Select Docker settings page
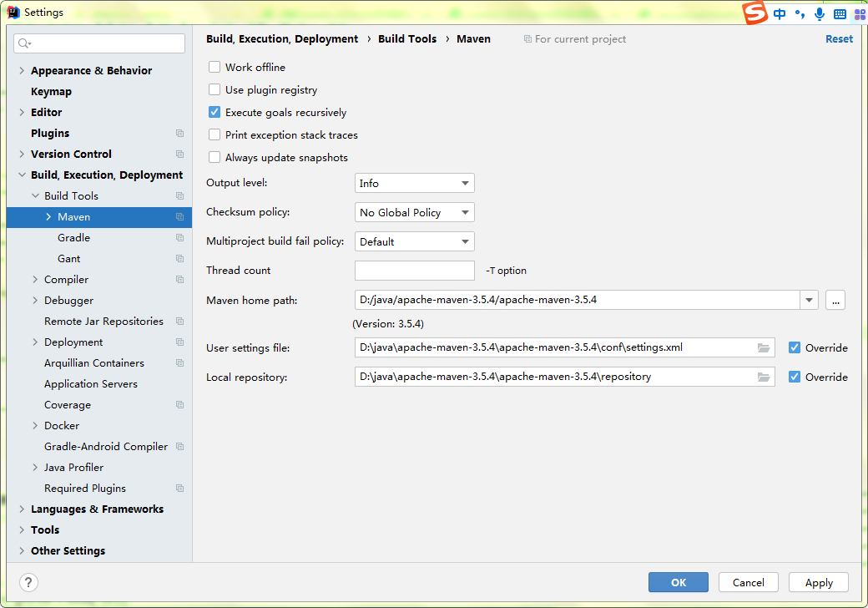This screenshot has width=868, height=608. pyautogui.click(x=62, y=425)
